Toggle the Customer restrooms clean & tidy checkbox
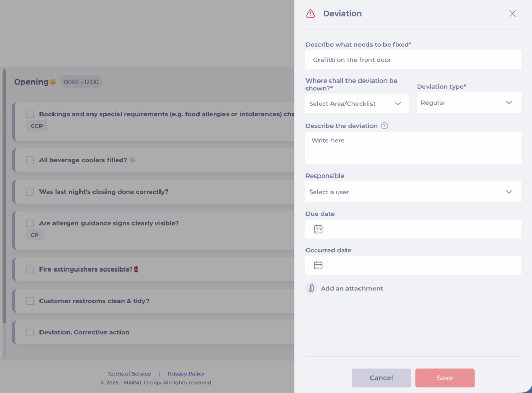 pos(30,301)
